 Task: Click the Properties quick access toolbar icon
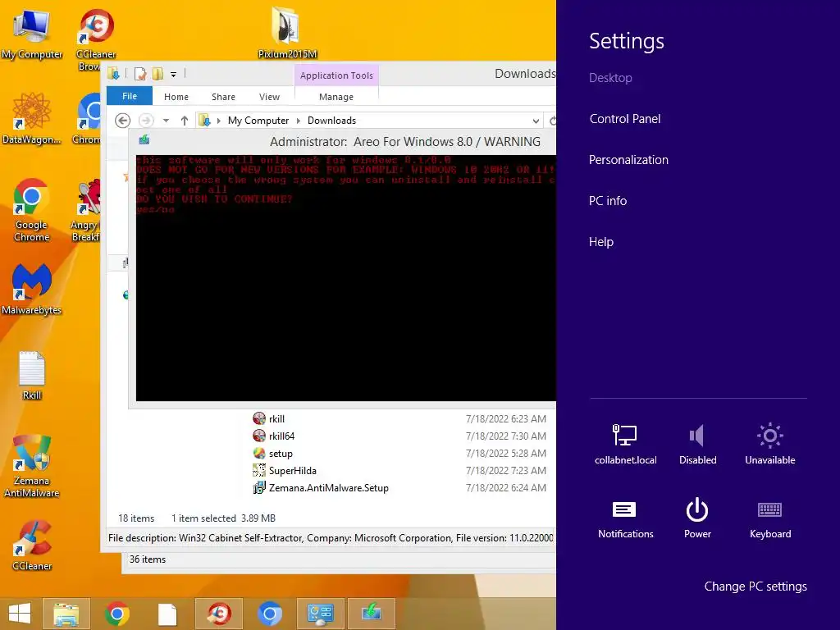140,73
